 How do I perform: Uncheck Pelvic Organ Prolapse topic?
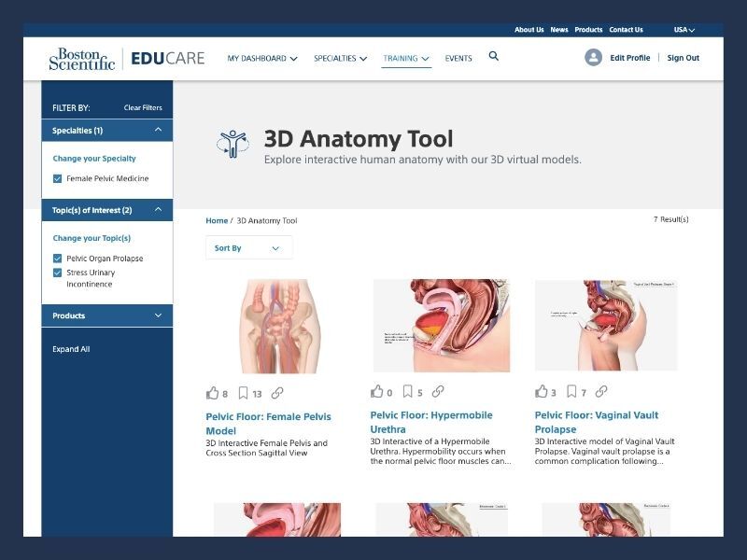[58, 259]
